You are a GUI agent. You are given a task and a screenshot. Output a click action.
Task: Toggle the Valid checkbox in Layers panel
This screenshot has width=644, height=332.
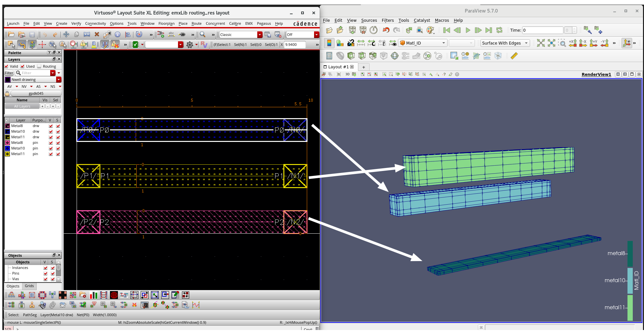(x=7, y=66)
